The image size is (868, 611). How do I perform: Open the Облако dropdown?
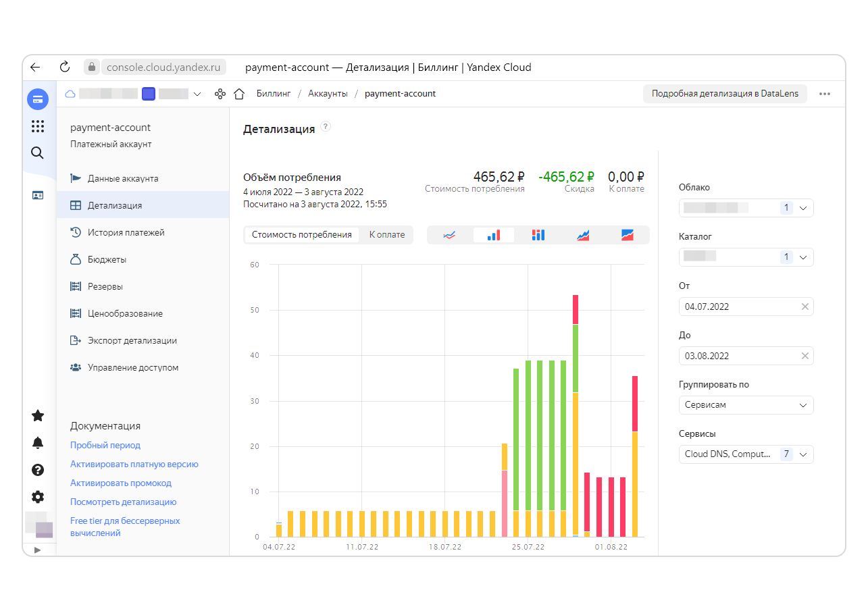(x=746, y=208)
